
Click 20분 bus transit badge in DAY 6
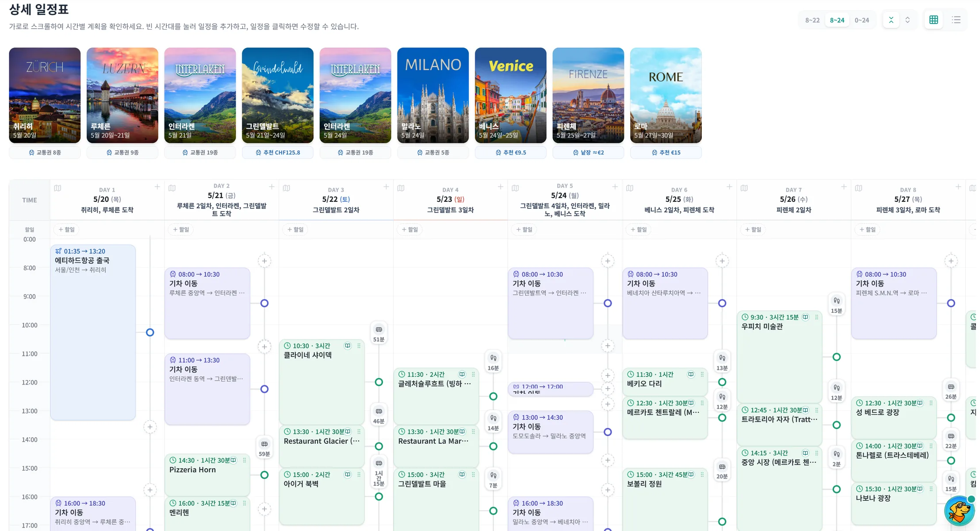pos(722,471)
